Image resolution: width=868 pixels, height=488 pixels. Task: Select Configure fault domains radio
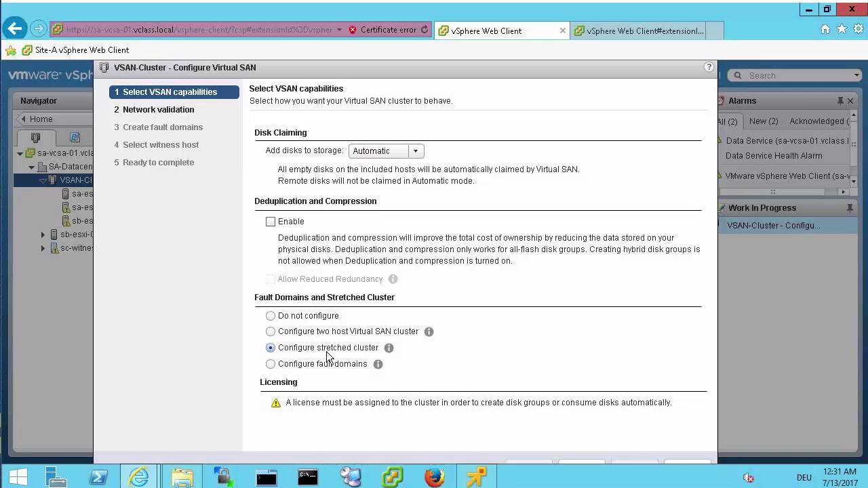click(271, 364)
